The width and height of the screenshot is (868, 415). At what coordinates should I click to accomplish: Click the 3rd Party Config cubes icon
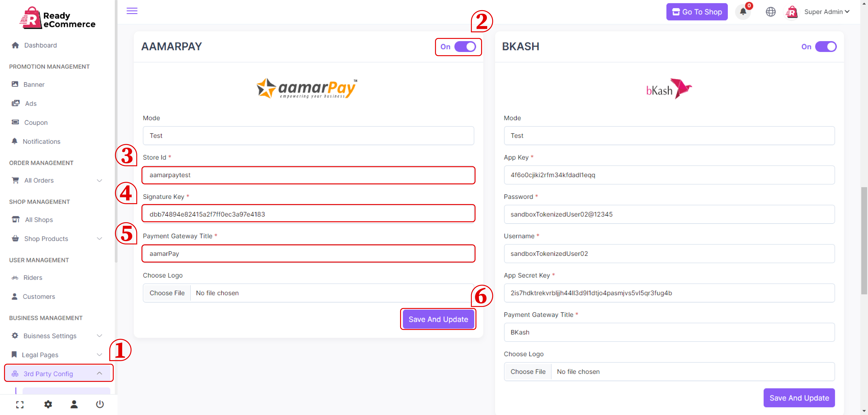pos(15,374)
